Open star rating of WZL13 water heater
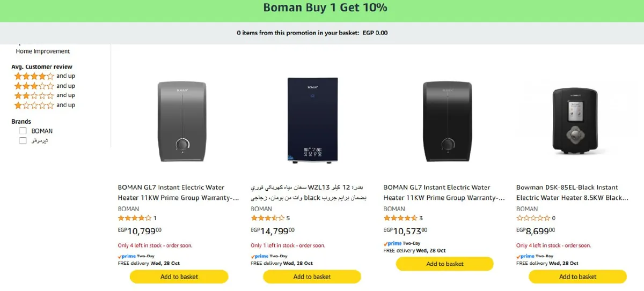The width and height of the screenshot is (644, 291). [268, 218]
